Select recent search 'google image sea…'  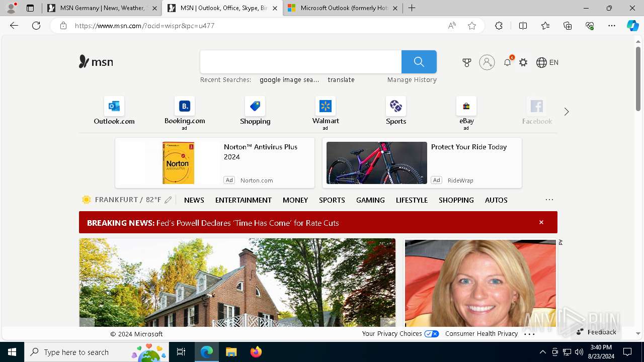click(x=289, y=80)
